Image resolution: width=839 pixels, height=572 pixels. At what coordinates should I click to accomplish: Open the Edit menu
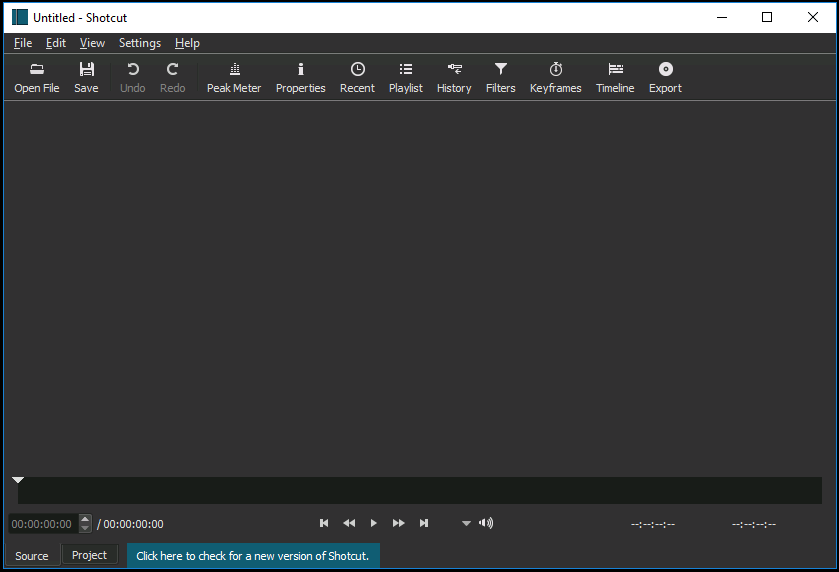point(56,43)
